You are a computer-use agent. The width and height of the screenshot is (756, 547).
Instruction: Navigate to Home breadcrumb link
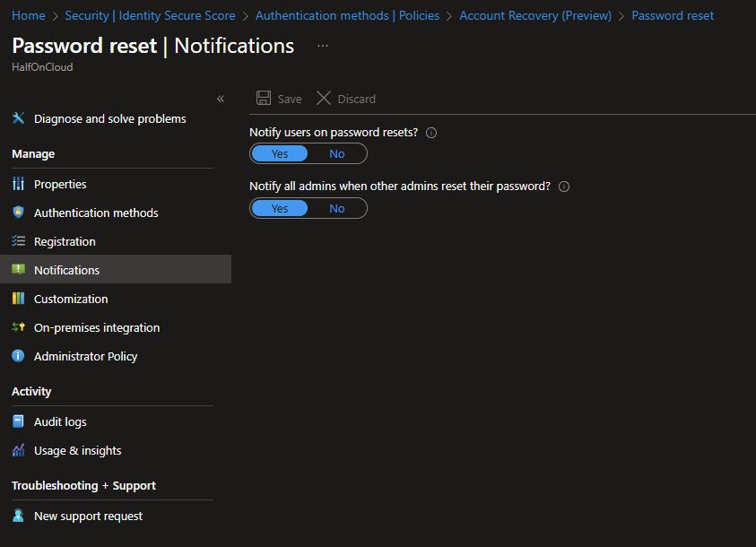[29, 15]
